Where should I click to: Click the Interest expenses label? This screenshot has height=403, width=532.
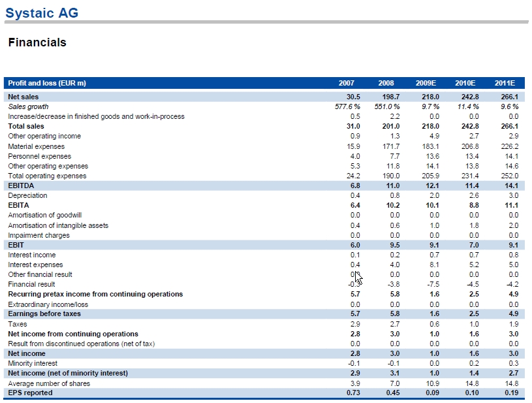[36, 265]
